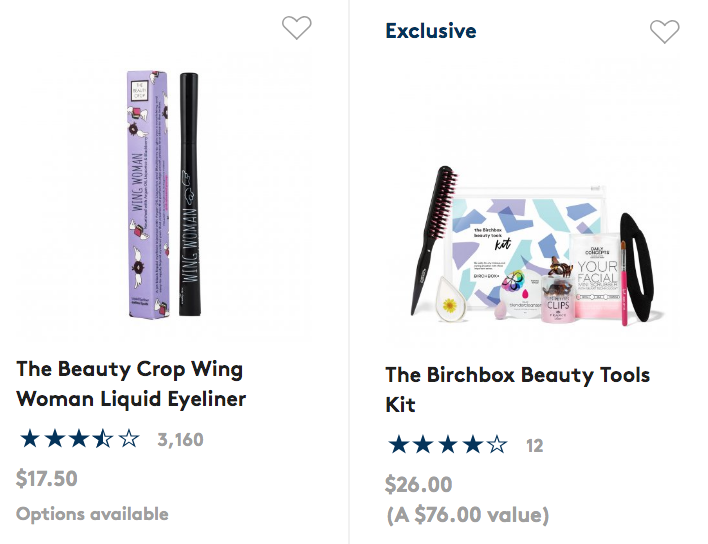
Task: Click the purple Wing Woman eyeliner box image
Action: pyautogui.click(x=148, y=195)
